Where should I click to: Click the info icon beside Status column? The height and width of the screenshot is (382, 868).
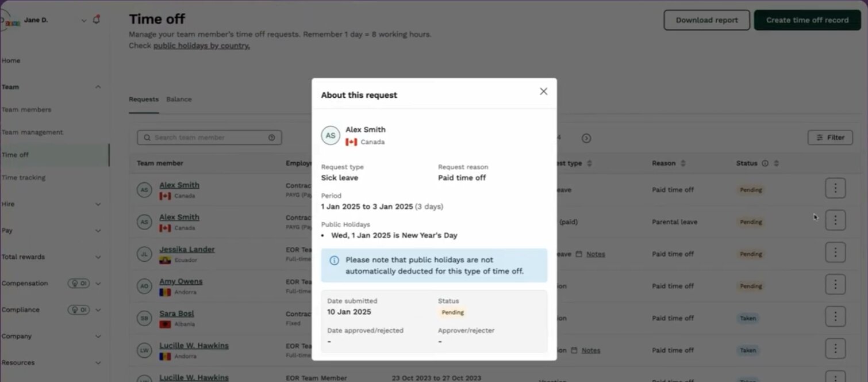pos(765,163)
